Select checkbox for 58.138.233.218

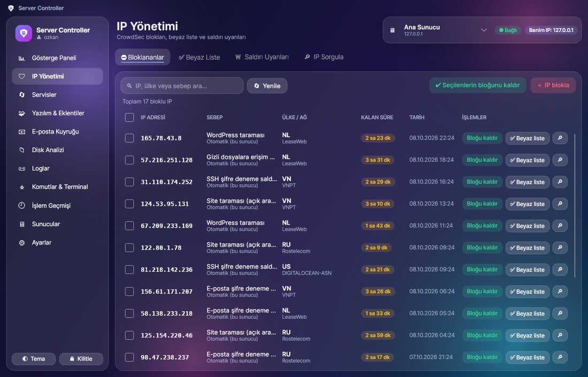tap(129, 313)
